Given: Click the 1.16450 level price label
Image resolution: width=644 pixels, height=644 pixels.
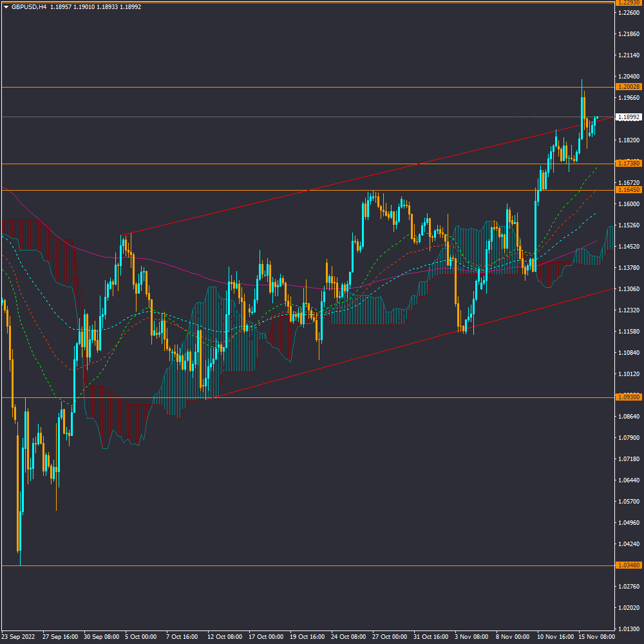Looking at the screenshot, I should pyautogui.click(x=628, y=190).
